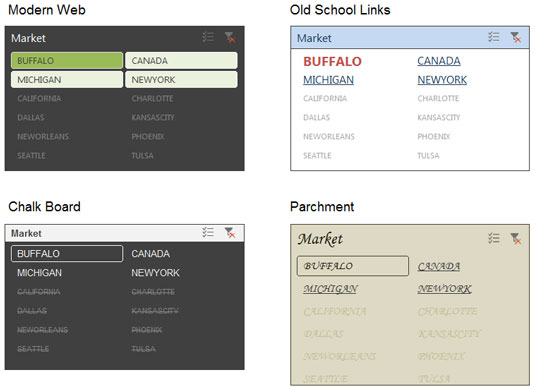Toggle Multi-Select icon in Modern Web slicer
The height and width of the screenshot is (388, 535).
coord(208,37)
